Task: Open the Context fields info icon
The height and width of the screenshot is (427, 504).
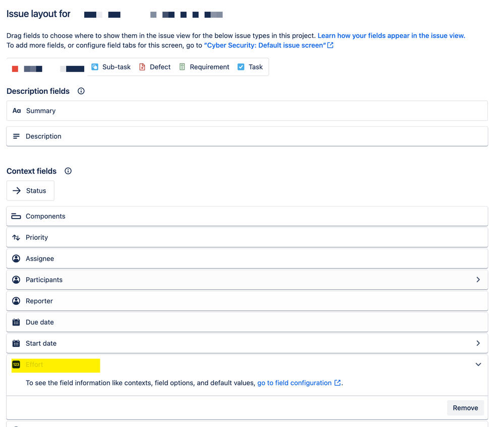Action: [x=68, y=171]
